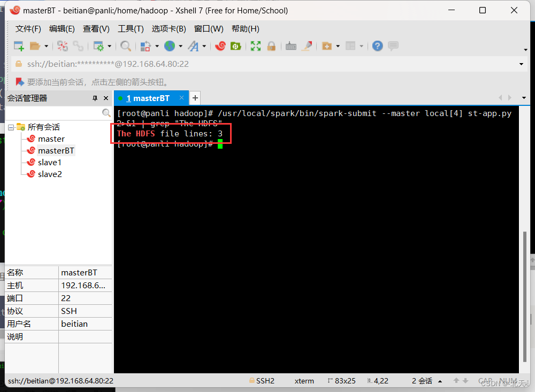Viewport: 535px width, 392px height.
Task: Select the slave1 session
Action: click(x=49, y=163)
